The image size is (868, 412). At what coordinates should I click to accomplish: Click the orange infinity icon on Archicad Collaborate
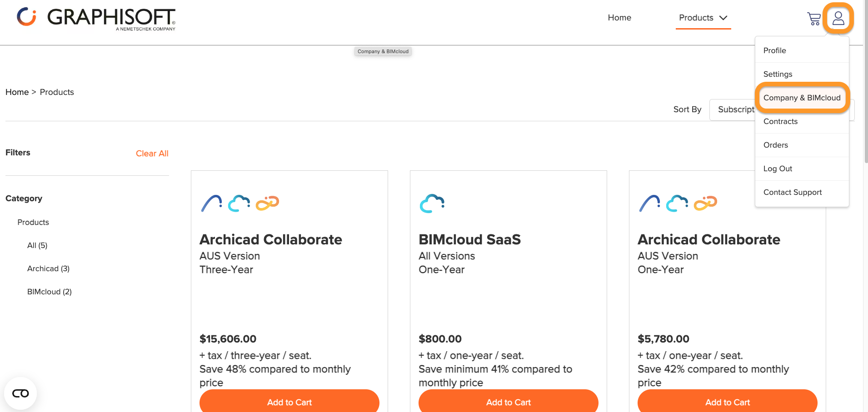(268, 204)
